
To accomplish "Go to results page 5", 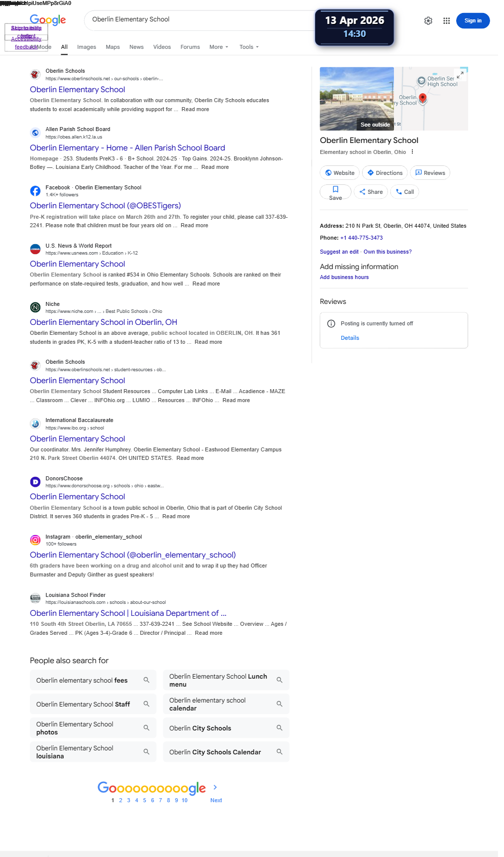I will pos(144,800).
